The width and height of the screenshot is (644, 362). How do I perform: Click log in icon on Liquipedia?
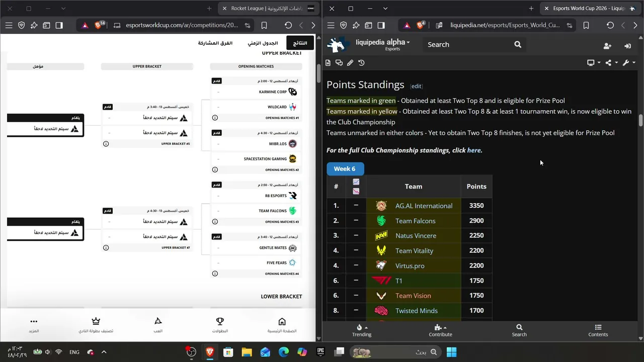(627, 46)
